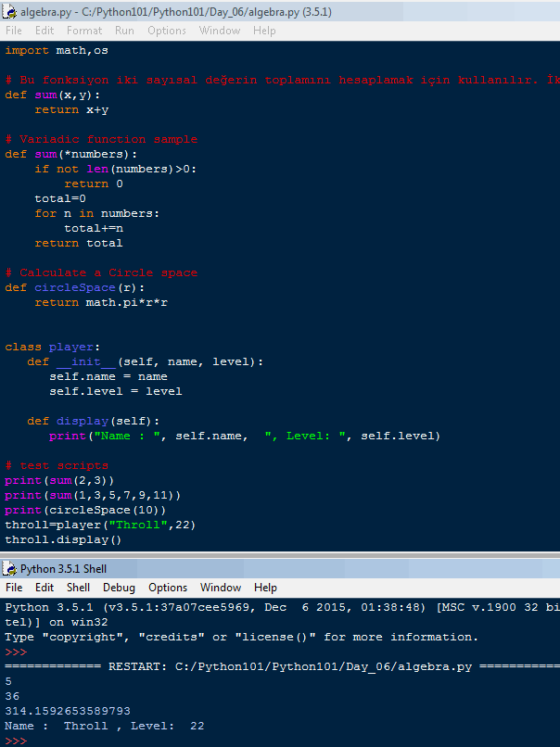Open Run menu in the editor window
Screen dimensions: 560x747
coord(124,31)
